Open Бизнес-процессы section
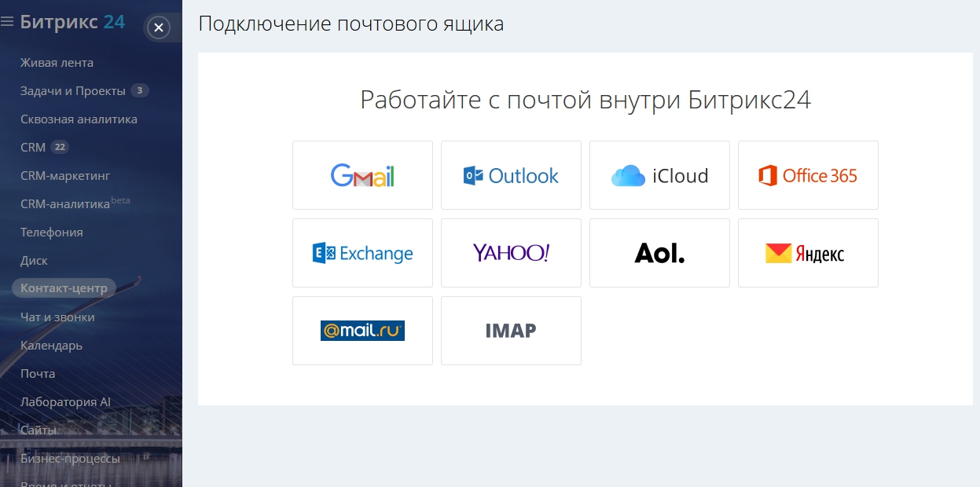980x487 pixels. (70, 459)
